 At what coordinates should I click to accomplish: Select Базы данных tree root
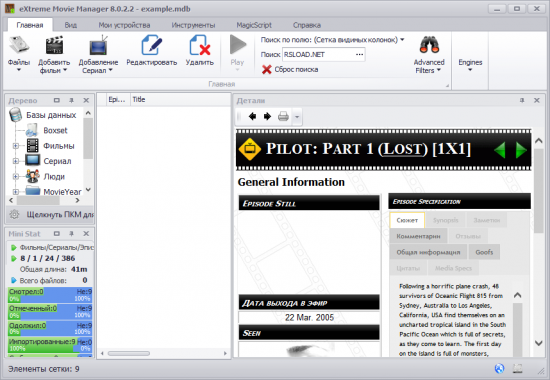(x=51, y=115)
